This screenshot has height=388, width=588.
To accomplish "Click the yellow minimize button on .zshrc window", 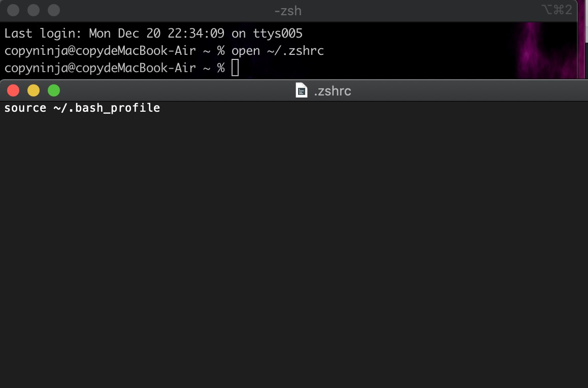I will (33, 90).
